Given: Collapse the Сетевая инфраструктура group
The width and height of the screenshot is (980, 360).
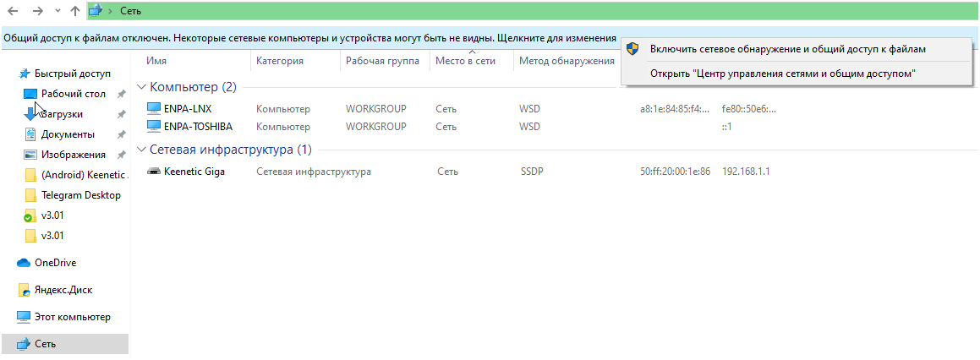Looking at the screenshot, I should pos(140,150).
